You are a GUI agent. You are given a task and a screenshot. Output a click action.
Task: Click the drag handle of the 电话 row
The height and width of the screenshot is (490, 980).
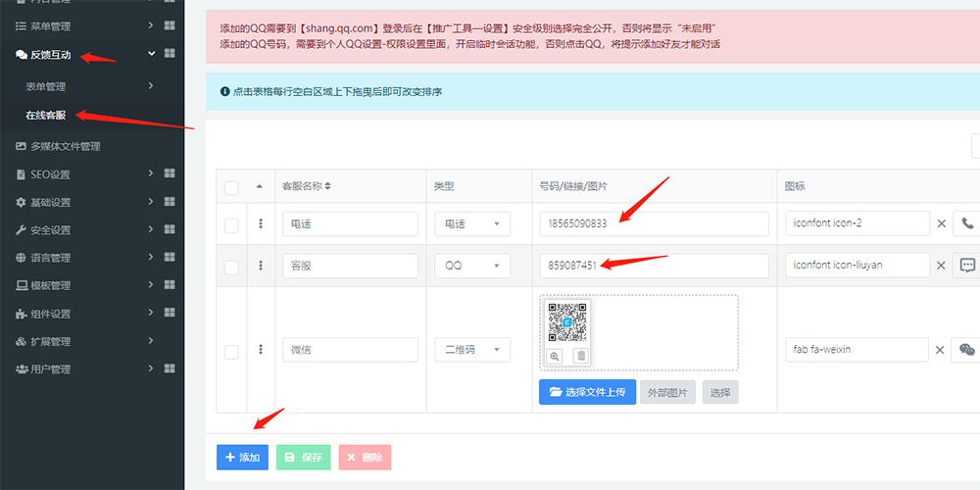[261, 223]
